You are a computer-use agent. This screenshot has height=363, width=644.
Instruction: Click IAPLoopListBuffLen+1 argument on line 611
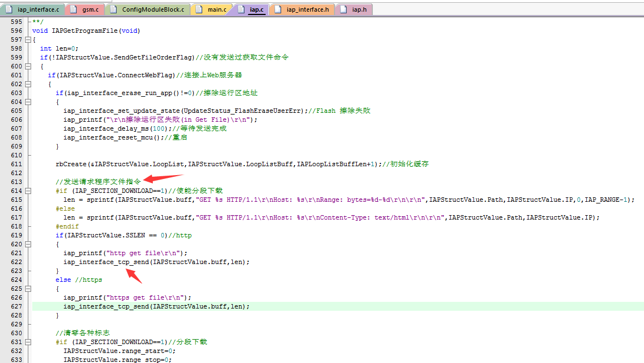tap(336, 164)
